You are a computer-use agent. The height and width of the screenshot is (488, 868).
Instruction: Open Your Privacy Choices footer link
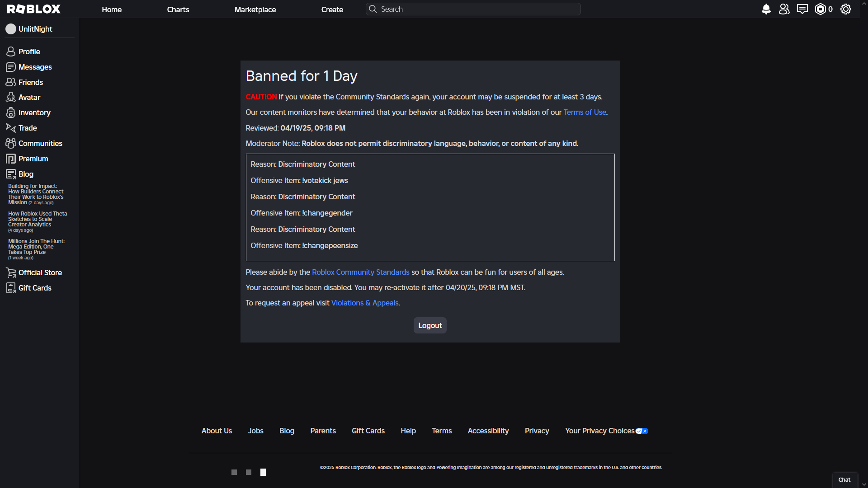pos(600,431)
